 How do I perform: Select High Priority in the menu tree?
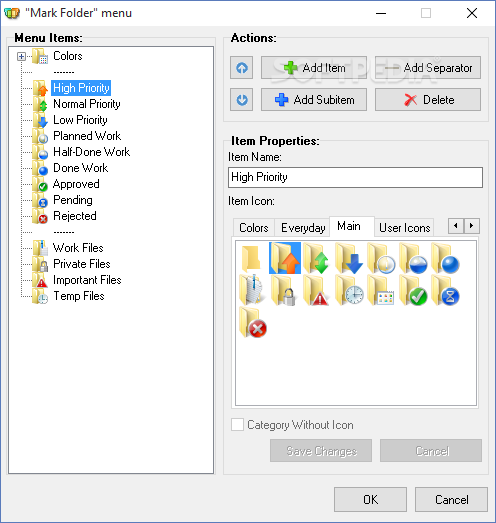coord(81,88)
